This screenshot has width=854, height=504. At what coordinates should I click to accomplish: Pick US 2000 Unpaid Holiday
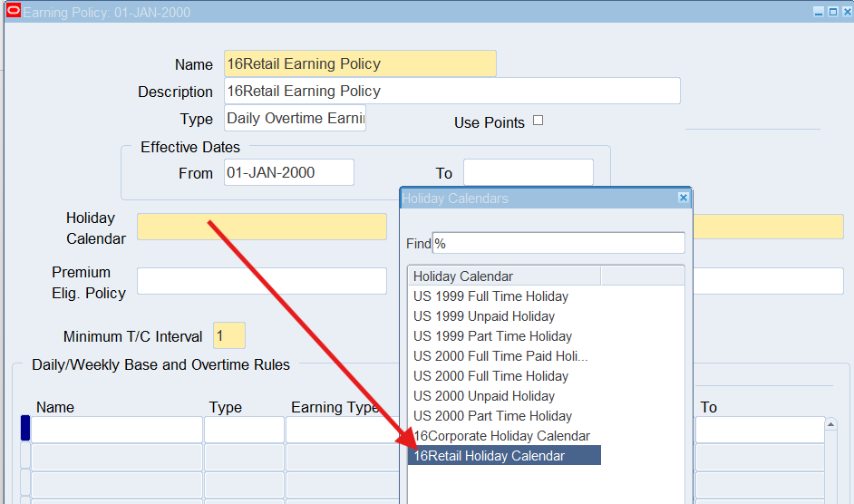484,396
